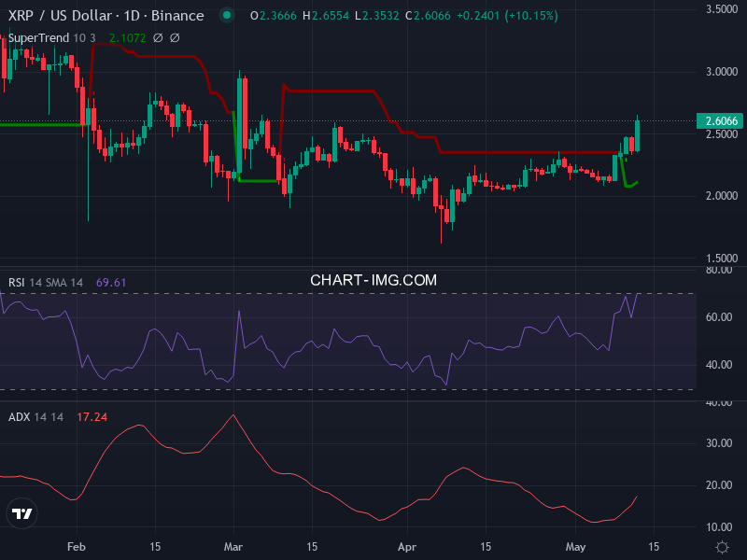Click the 10.00 ADX axis label
747x560 pixels.
pyautogui.click(x=719, y=527)
